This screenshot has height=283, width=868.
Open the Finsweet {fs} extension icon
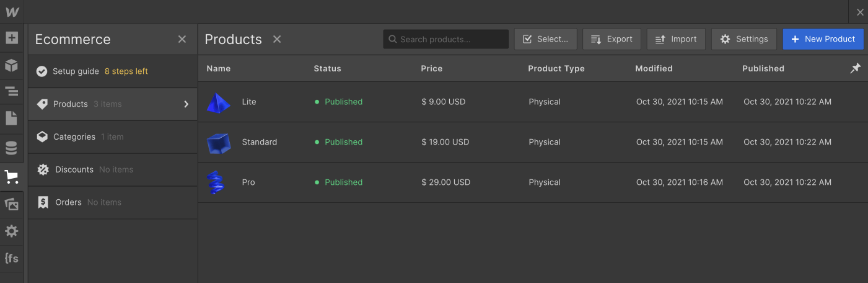click(12, 258)
